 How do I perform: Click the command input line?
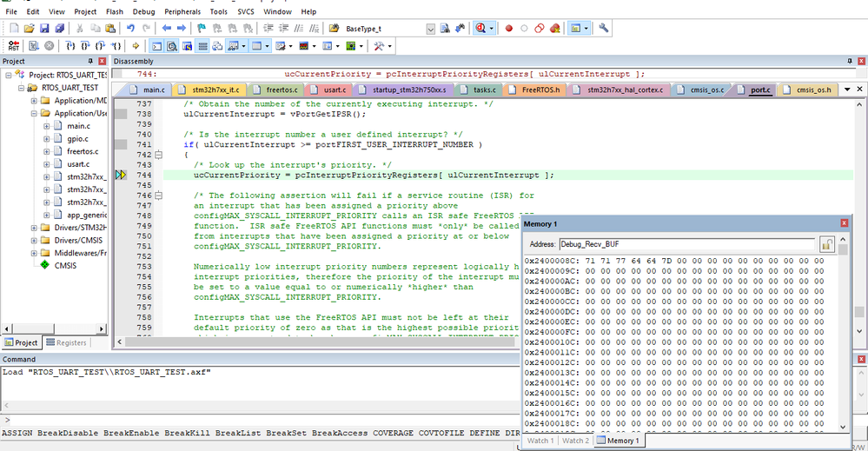(260, 420)
